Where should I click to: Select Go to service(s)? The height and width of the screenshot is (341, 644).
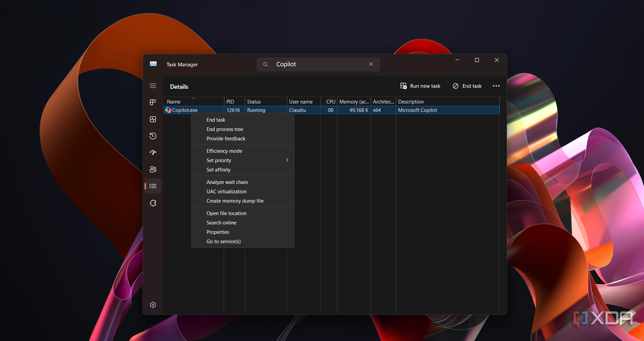tap(243, 242)
